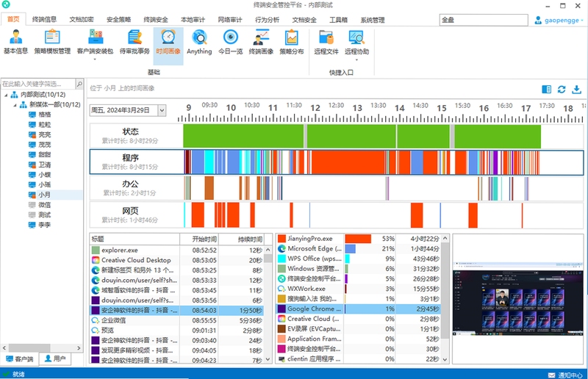Viewport: 588px width, 379px height.
Task: Switch to 用户 bottom tab
Action: [55, 358]
